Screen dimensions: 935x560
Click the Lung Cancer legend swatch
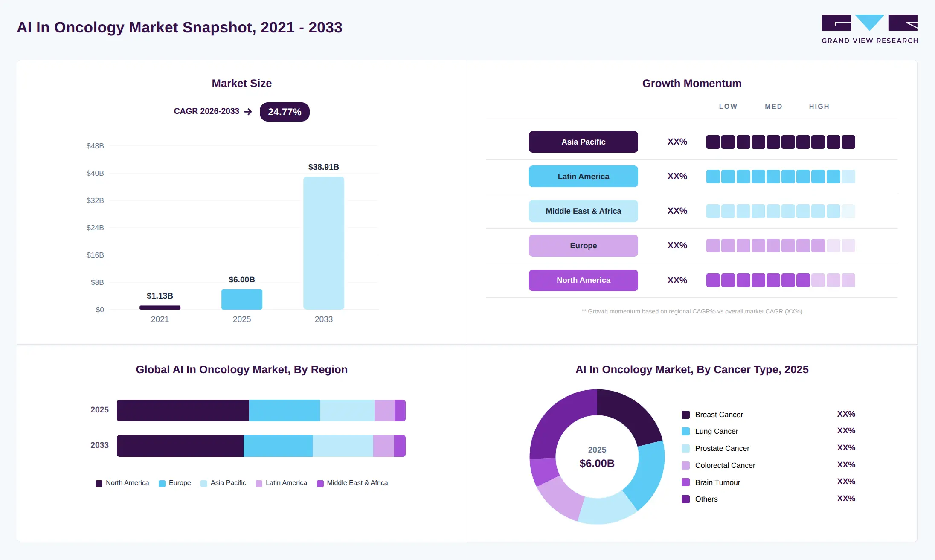[685, 431]
